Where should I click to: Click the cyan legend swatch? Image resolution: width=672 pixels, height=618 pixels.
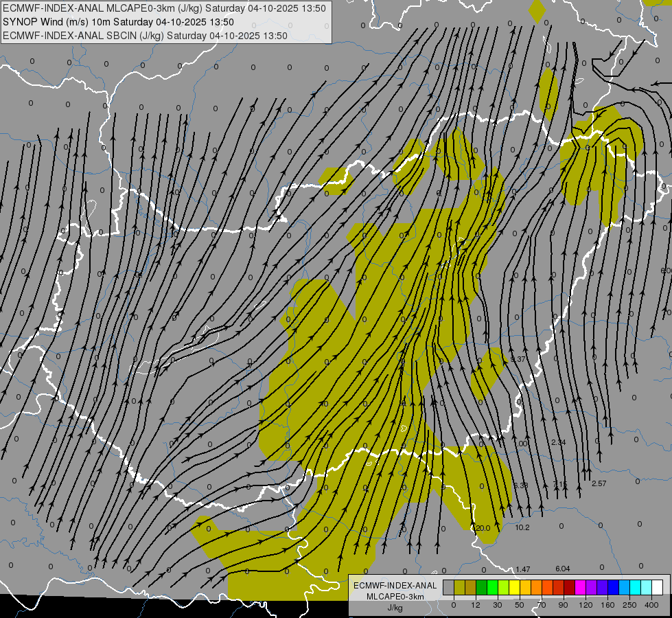tap(636, 587)
